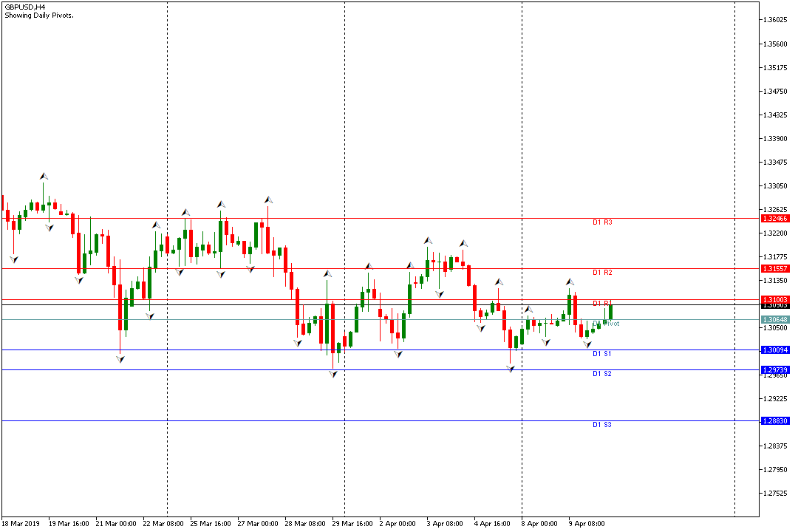
Task: Click the GBPUSD,H4 chart title
Action: [24, 7]
